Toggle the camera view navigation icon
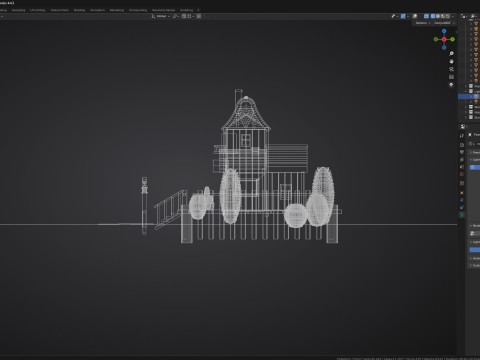This screenshot has height=360, width=480. point(451,69)
